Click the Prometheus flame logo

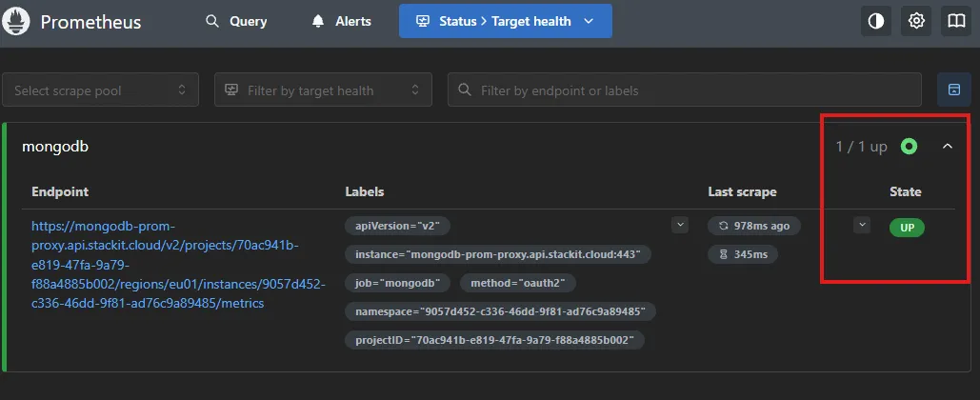(x=15, y=22)
